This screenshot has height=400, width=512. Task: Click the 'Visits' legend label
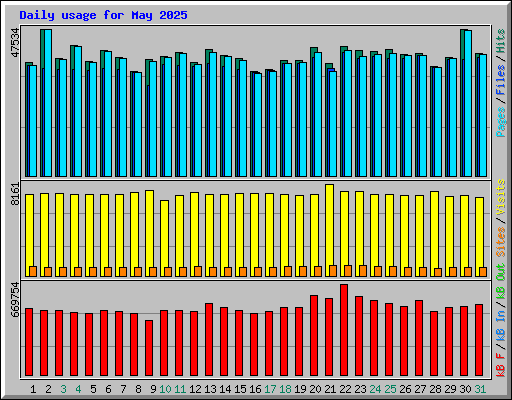pyautogui.click(x=501, y=197)
